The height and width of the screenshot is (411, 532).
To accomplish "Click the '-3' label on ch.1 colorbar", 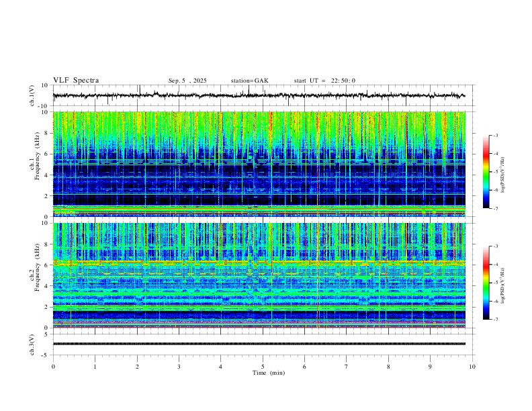I will tap(495, 135).
